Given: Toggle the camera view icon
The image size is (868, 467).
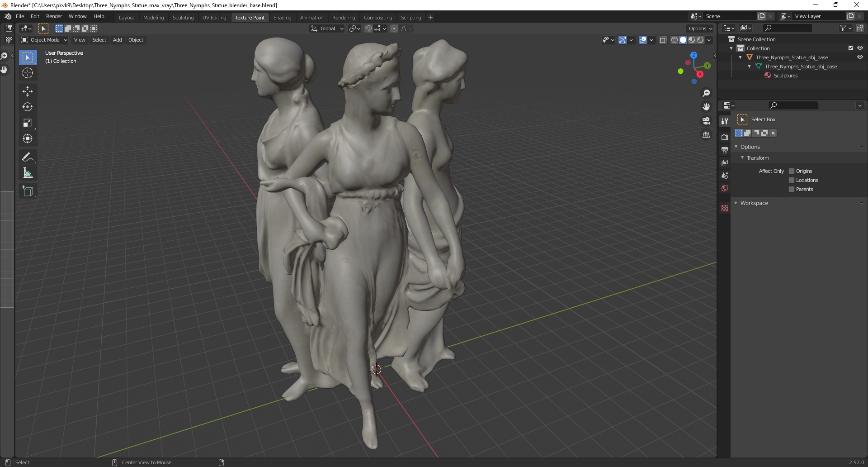Looking at the screenshot, I should pos(706,121).
